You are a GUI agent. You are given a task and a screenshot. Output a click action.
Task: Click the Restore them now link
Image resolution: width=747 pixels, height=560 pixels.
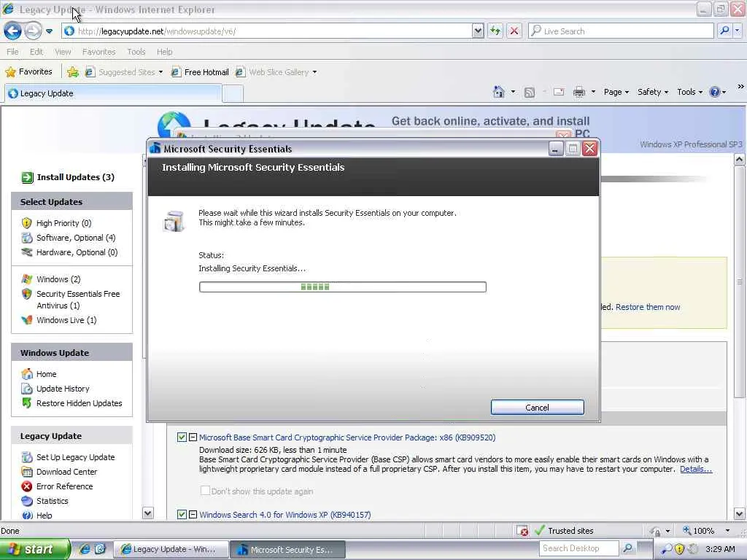tap(648, 307)
